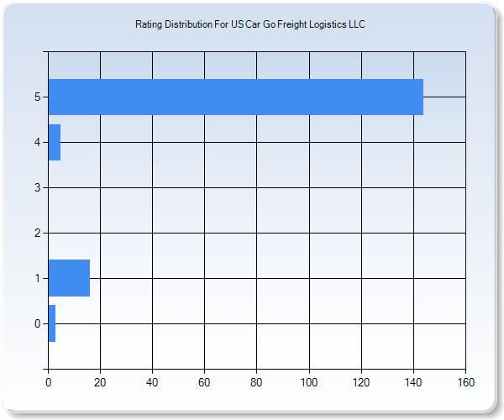Click the vertical axis label 1
This screenshot has height=420, width=504.
pos(37,279)
